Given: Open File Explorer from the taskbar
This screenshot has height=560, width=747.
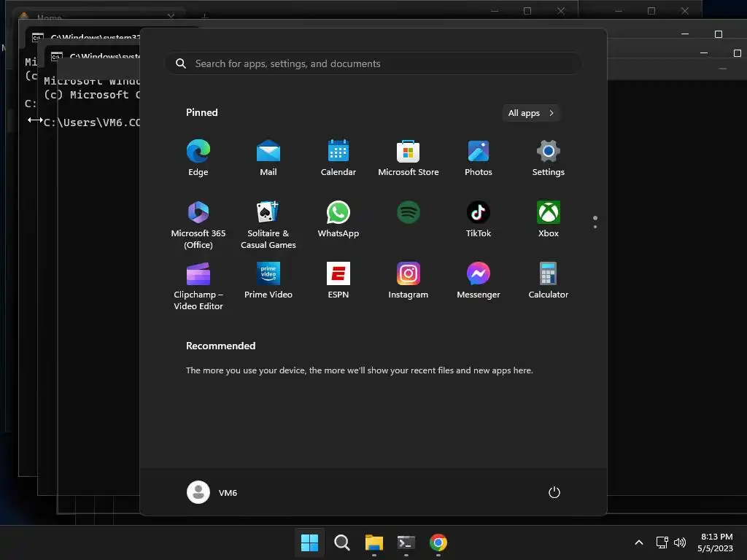Looking at the screenshot, I should (374, 542).
